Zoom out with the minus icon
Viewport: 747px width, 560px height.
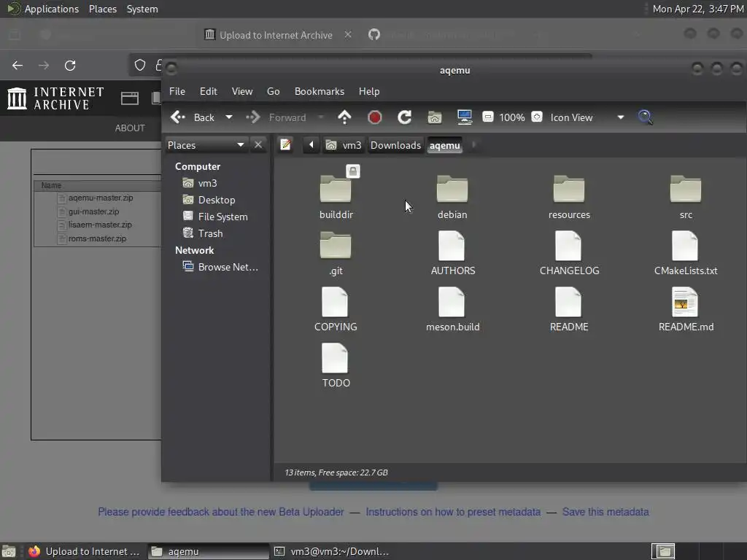tap(488, 117)
